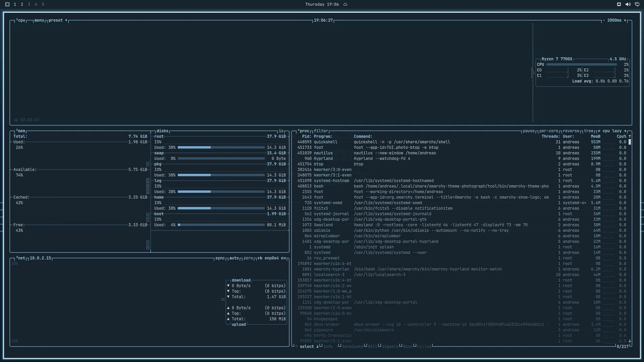Open the display icon in system tray
Image resolution: width=644 pixels, height=362 pixels.
coord(637,4)
